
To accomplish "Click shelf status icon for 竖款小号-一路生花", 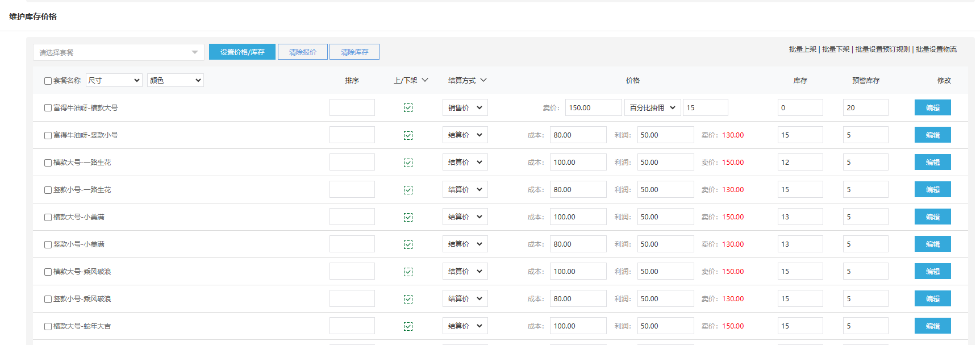I will click(x=408, y=190).
